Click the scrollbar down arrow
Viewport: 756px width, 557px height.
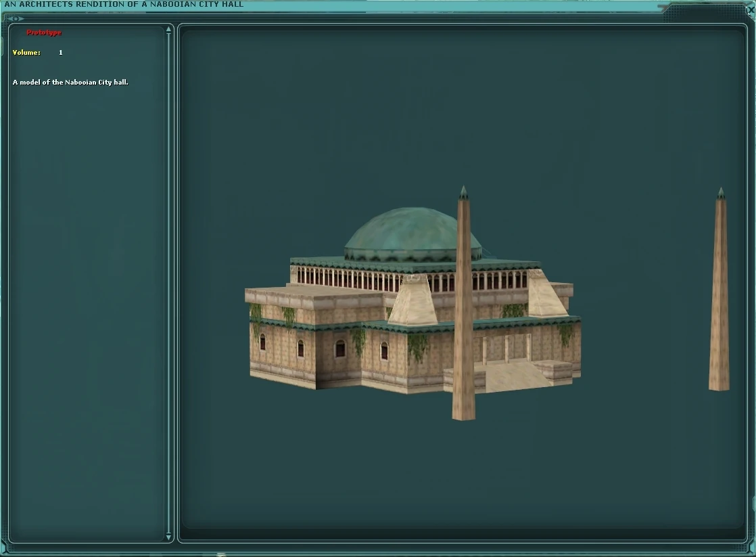[x=168, y=536]
